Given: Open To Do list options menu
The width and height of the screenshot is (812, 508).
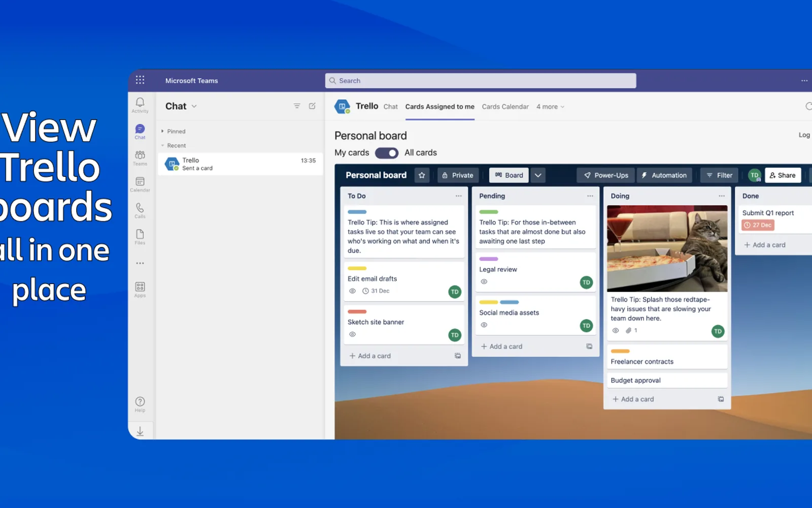Looking at the screenshot, I should pos(458,196).
